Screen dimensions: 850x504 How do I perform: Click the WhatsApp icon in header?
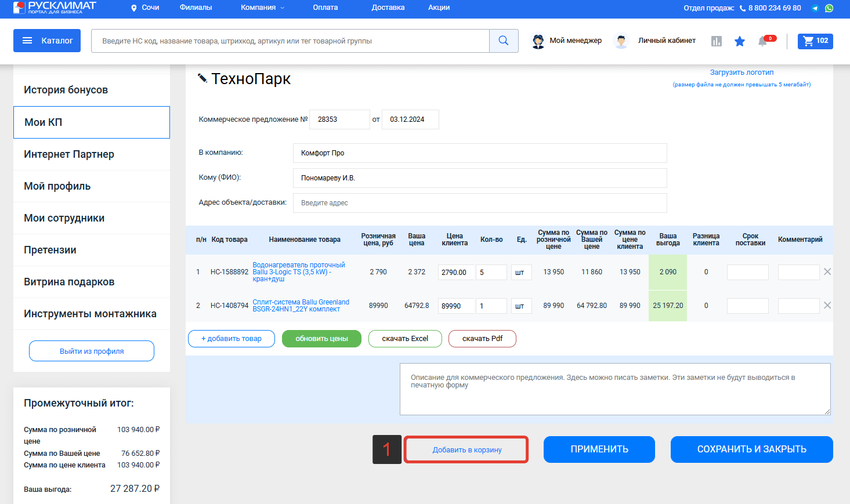click(x=829, y=8)
